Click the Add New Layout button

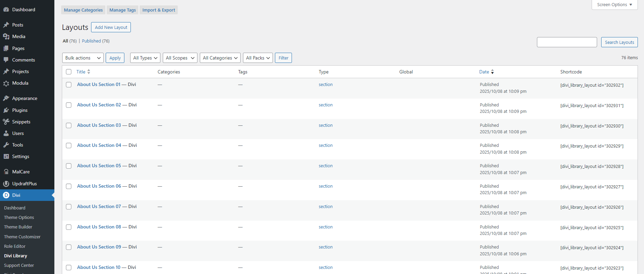[111, 27]
